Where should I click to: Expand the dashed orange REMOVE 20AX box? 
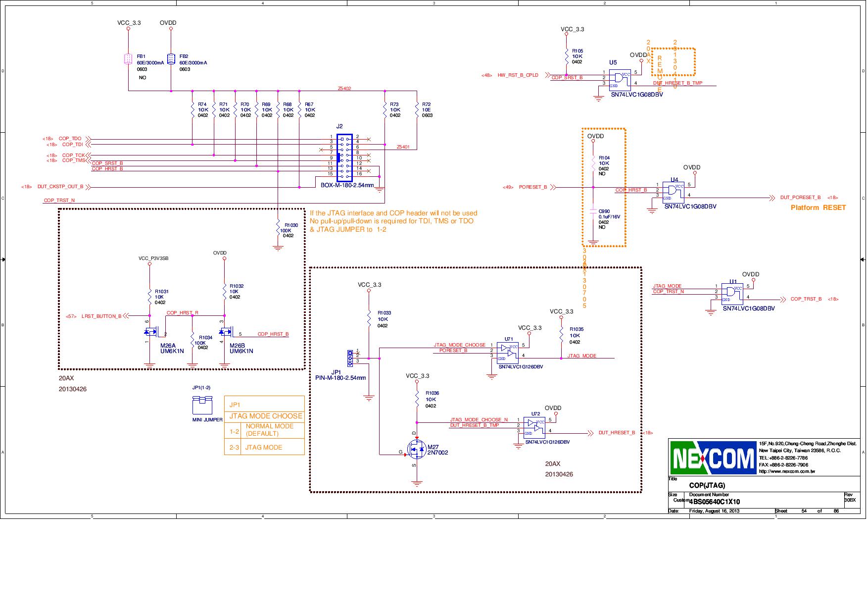click(x=673, y=62)
